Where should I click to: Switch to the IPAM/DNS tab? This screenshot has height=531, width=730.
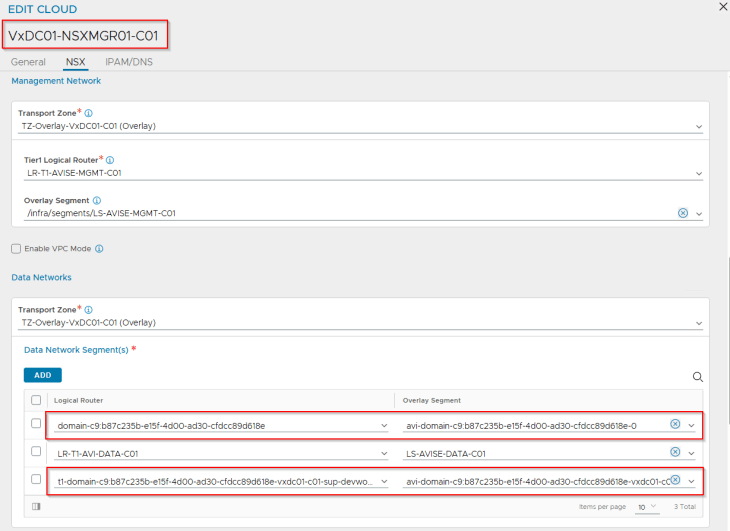129,62
